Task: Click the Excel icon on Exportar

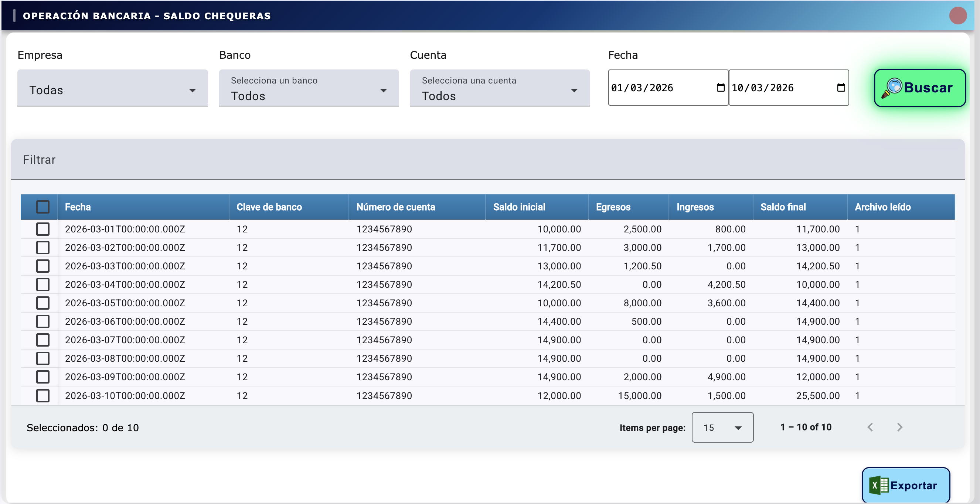Action: 878,486
